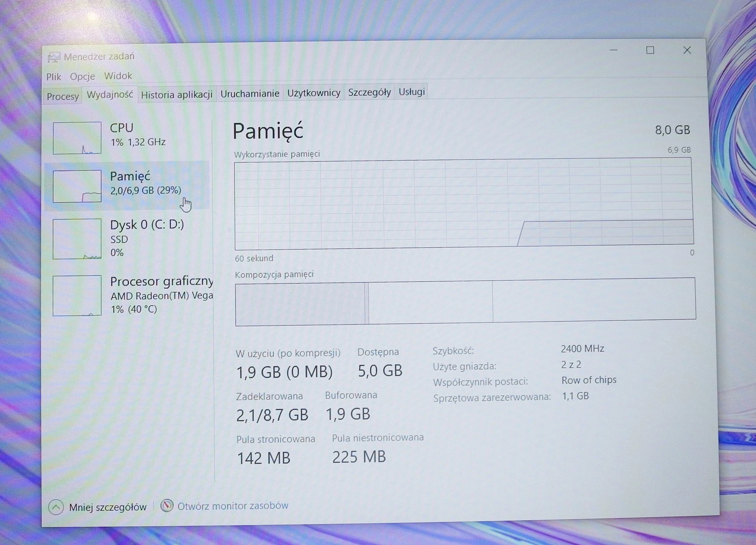Viewport: 756px width, 545px height.
Task: Open the Opcje menu
Action: click(x=82, y=77)
